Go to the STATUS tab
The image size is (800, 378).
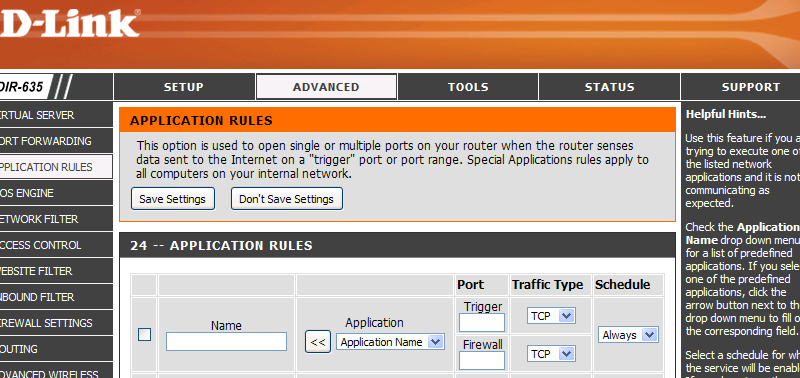(609, 87)
